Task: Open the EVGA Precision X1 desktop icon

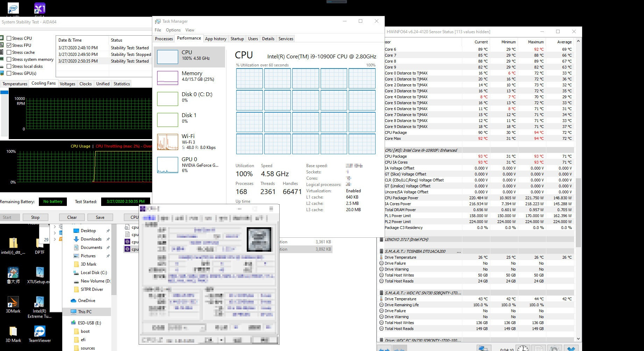Action: point(40,8)
